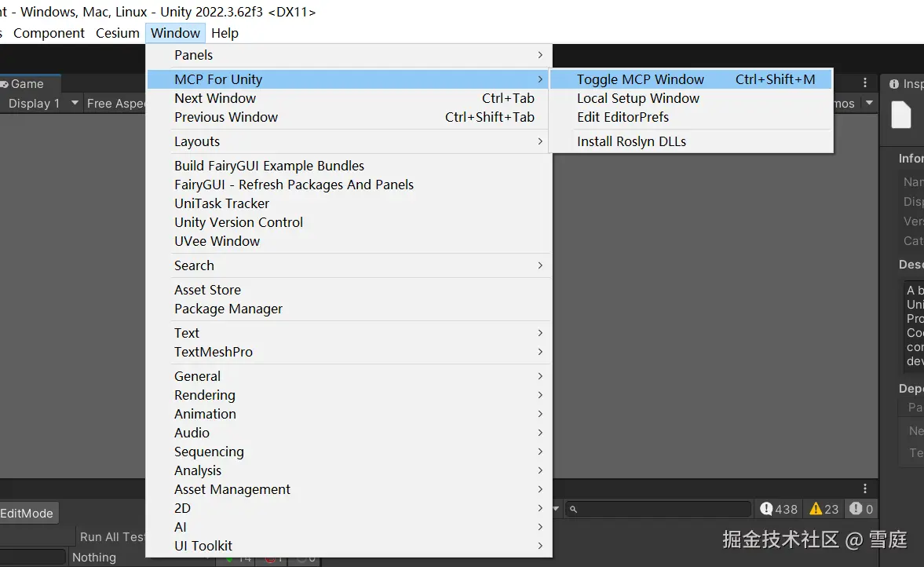Close the open Window menu
This screenshot has height=567, width=924.
tap(175, 33)
